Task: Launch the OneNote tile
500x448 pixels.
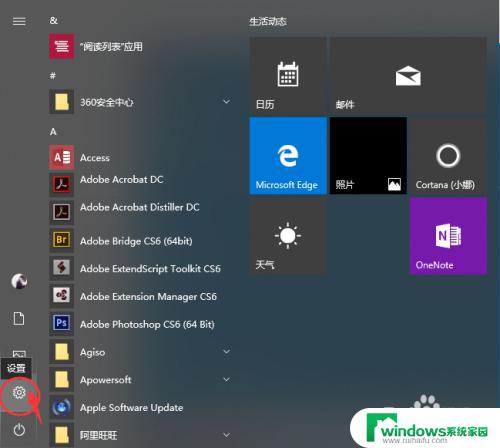Action: [448, 236]
